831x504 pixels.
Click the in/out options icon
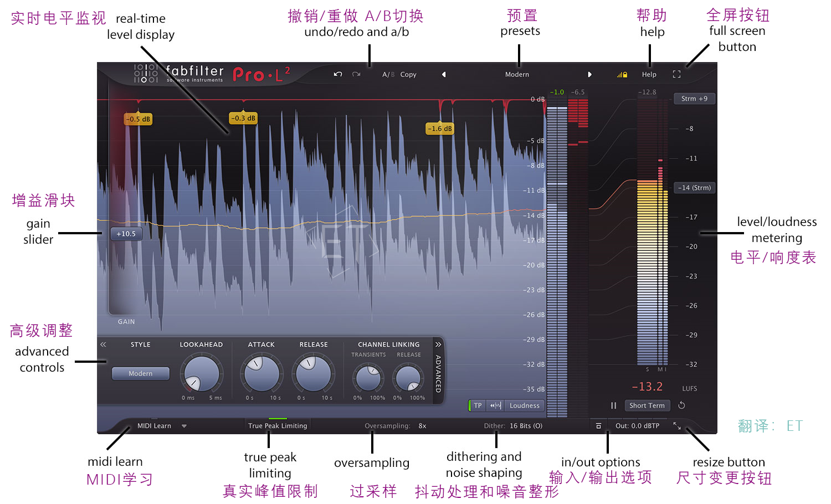pos(598,425)
